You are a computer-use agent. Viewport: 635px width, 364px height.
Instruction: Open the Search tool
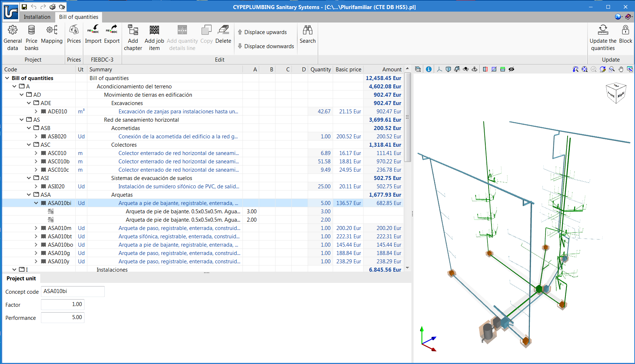click(308, 36)
